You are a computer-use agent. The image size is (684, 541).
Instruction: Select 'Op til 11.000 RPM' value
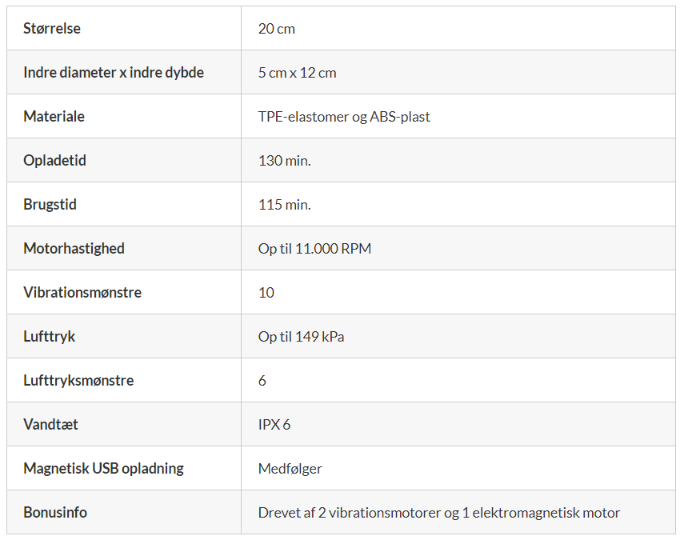point(314,249)
